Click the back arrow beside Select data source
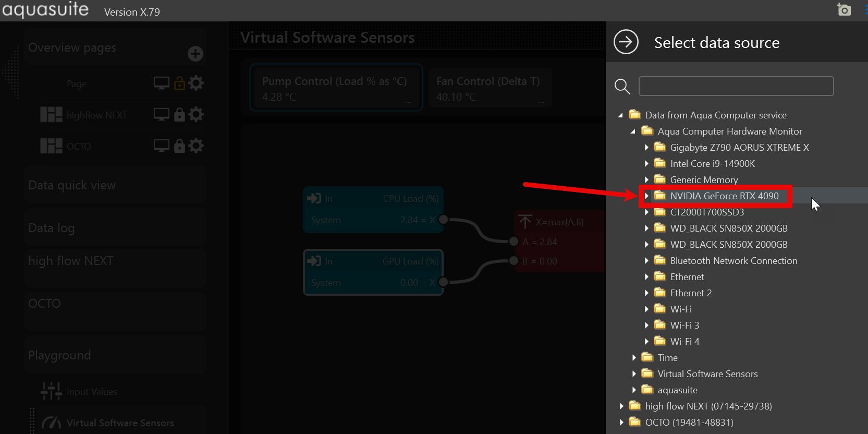Viewport: 868px width, 434px height. (x=626, y=42)
